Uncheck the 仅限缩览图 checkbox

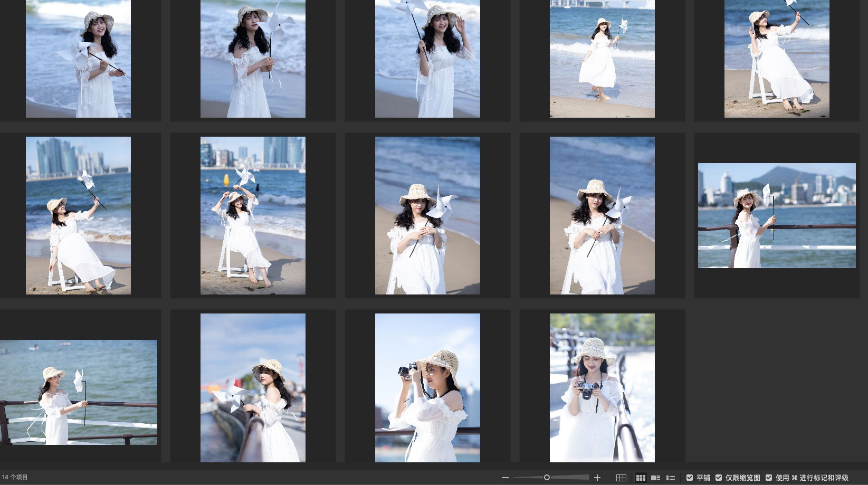click(718, 478)
